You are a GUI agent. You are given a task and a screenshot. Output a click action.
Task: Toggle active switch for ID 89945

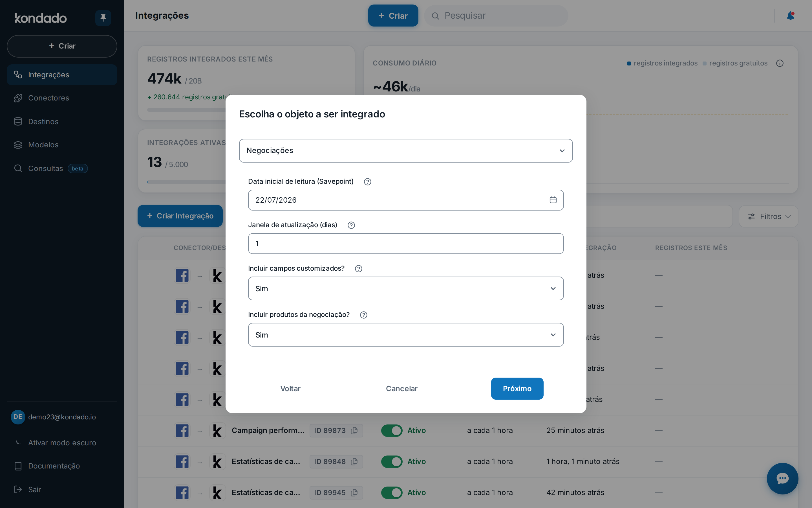[392, 492]
